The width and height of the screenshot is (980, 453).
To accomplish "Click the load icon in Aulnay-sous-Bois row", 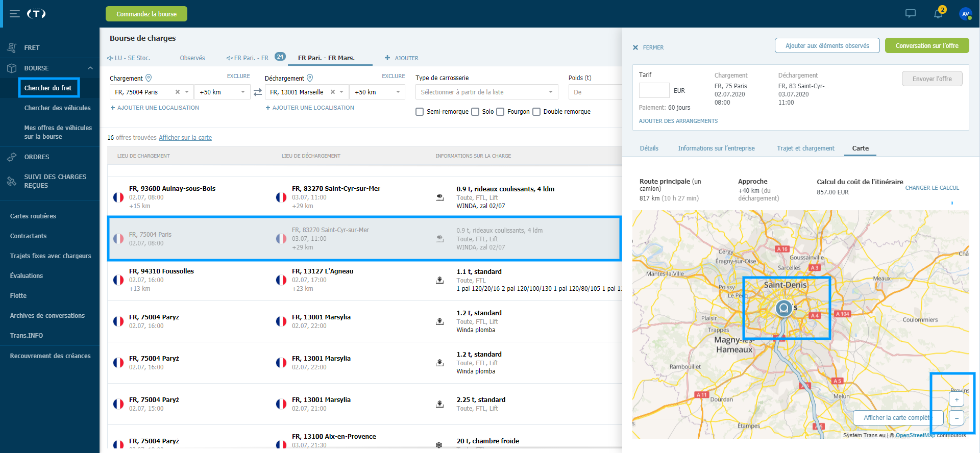I will [x=439, y=197].
